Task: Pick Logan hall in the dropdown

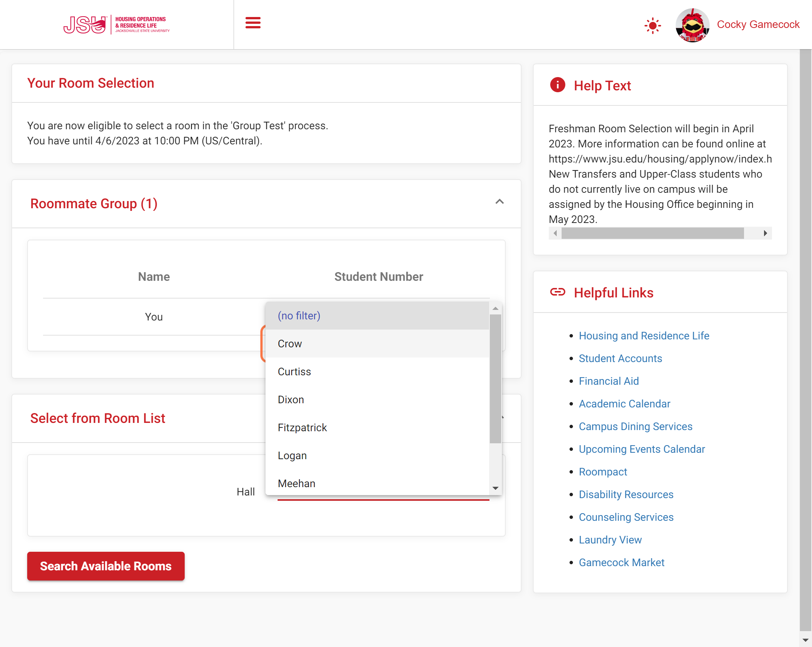Action: click(377, 455)
